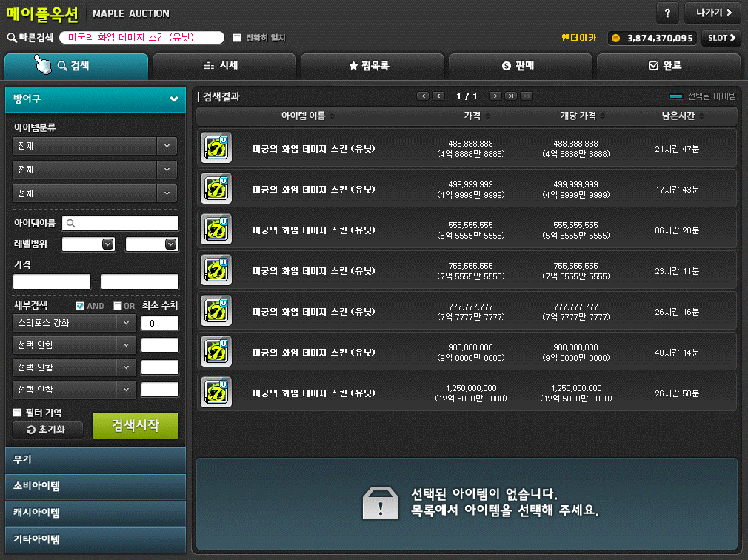
Task: Open the 완료 tab
Action: [668, 66]
